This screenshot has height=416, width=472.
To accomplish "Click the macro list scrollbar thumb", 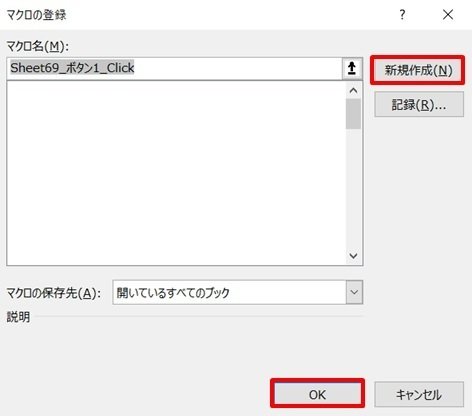I will [x=353, y=114].
